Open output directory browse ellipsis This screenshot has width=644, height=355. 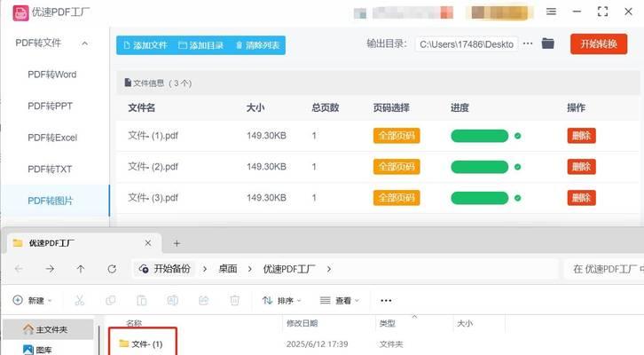[528, 43]
